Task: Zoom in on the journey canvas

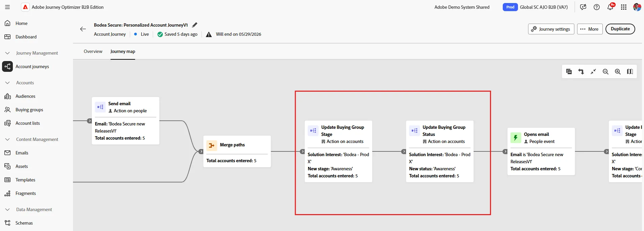Action: [x=618, y=71]
